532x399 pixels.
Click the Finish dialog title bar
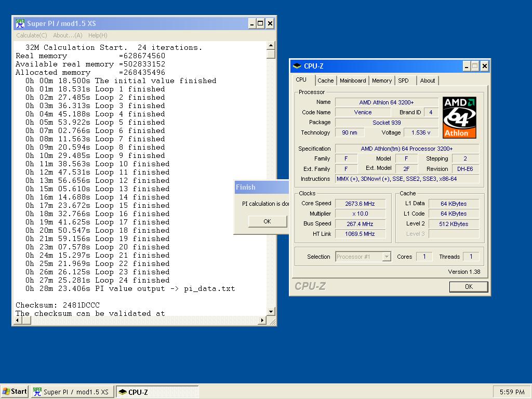[262, 187]
